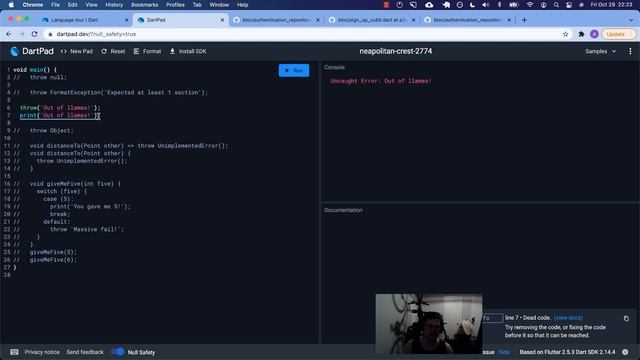Click the Install SDK button label
Image resolution: width=640 pixels, height=360 pixels.
click(x=193, y=51)
